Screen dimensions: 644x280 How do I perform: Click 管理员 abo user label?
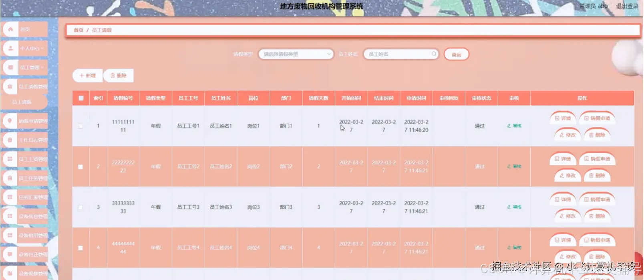coord(594,6)
